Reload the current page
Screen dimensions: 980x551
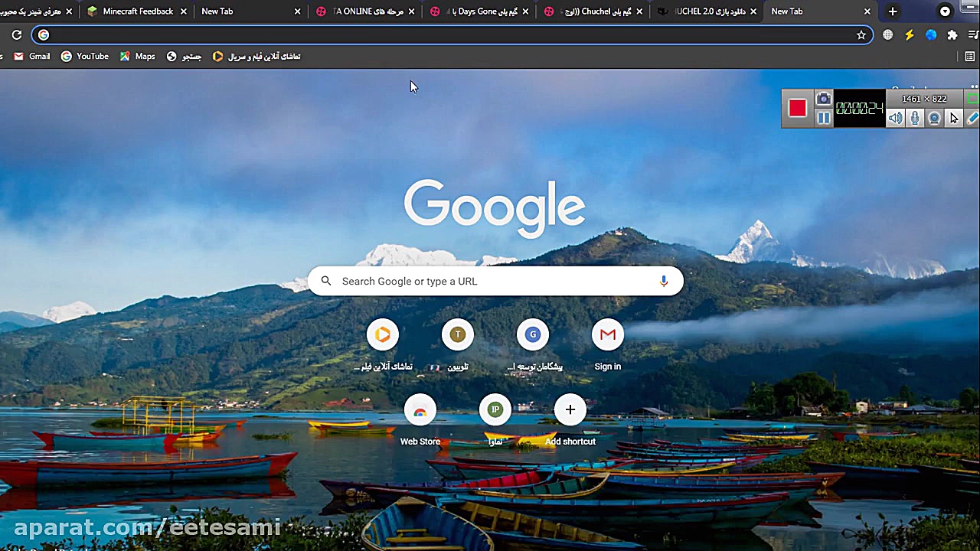click(16, 34)
